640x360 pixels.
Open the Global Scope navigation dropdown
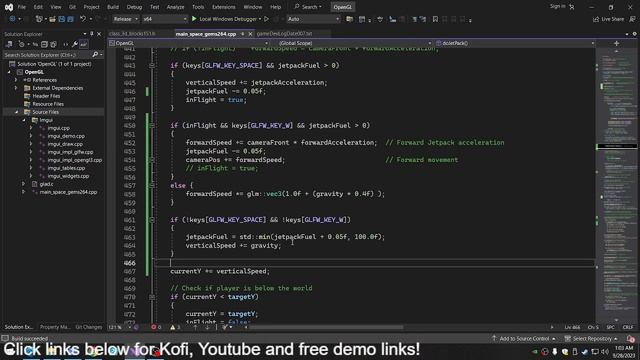(x=355, y=43)
